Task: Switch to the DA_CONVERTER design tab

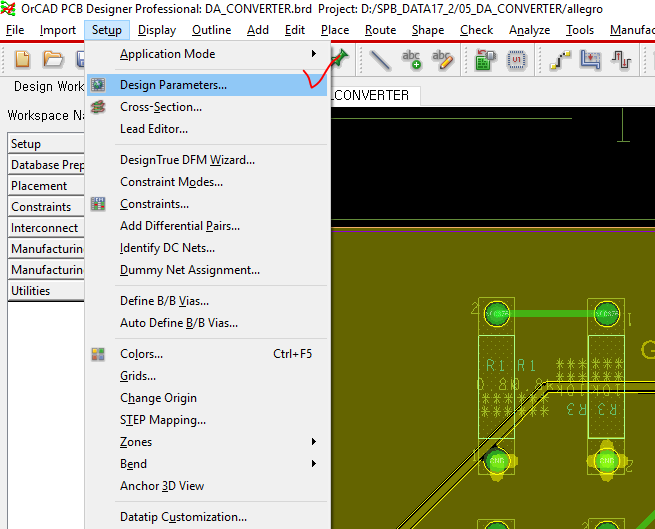Action: [x=375, y=96]
